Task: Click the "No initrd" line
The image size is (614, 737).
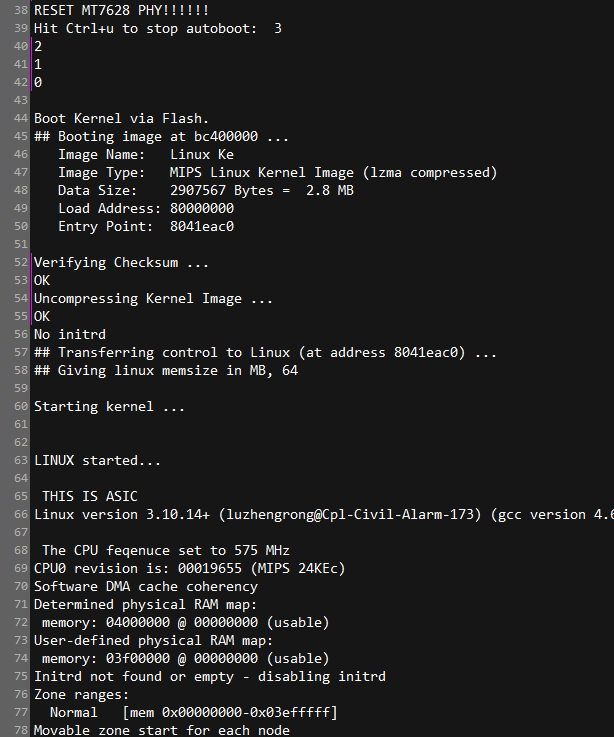Action: coord(70,334)
